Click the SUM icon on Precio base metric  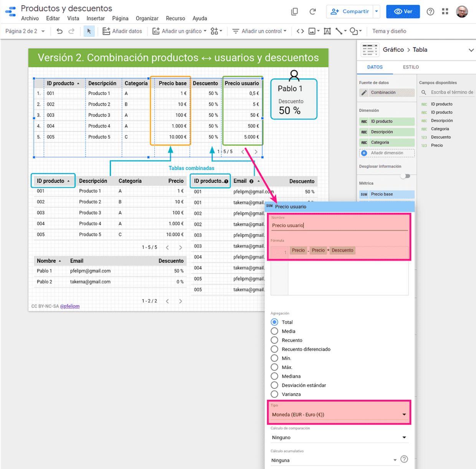coord(364,194)
